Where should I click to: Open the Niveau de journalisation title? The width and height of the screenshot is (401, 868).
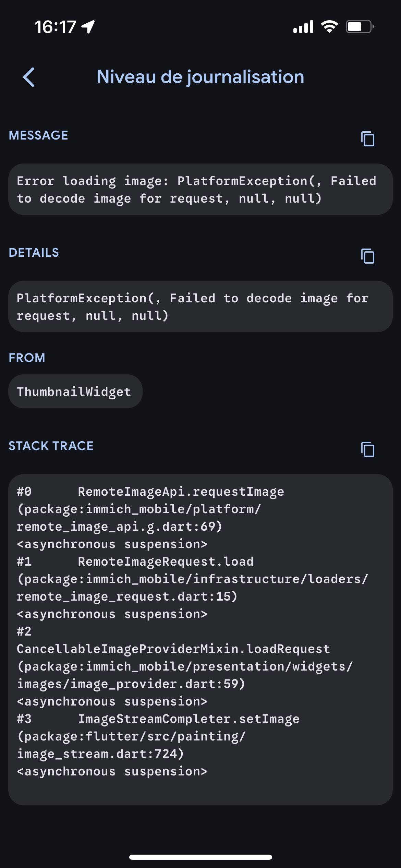[x=200, y=77]
